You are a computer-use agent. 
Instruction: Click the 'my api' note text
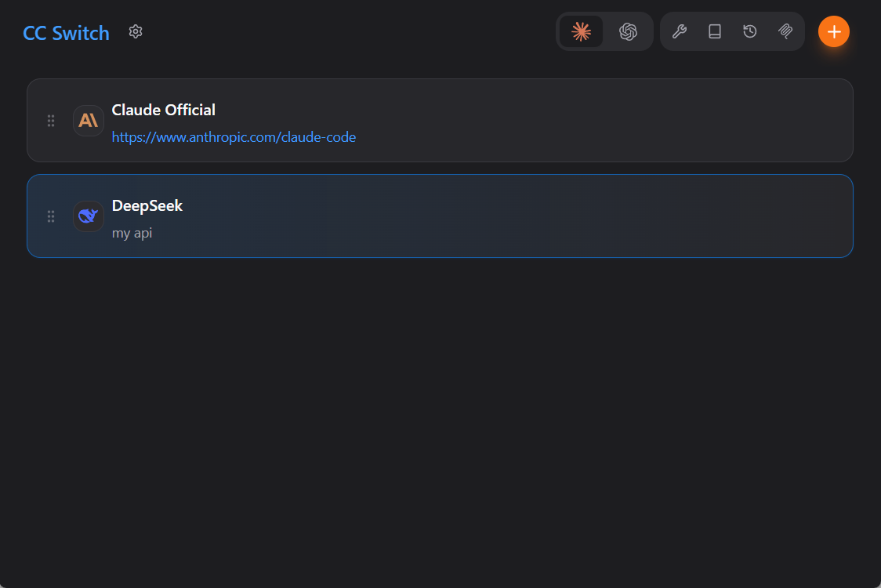pos(132,234)
